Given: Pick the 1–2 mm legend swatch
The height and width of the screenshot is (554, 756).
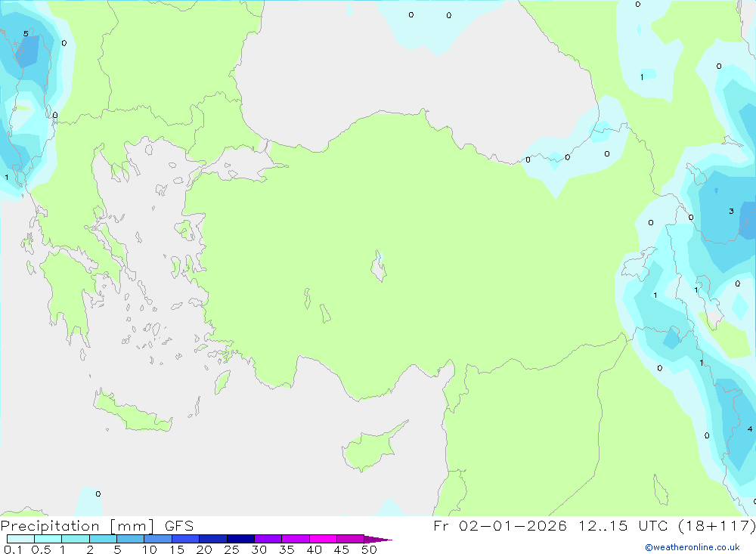Looking at the screenshot, I should tap(76, 539).
